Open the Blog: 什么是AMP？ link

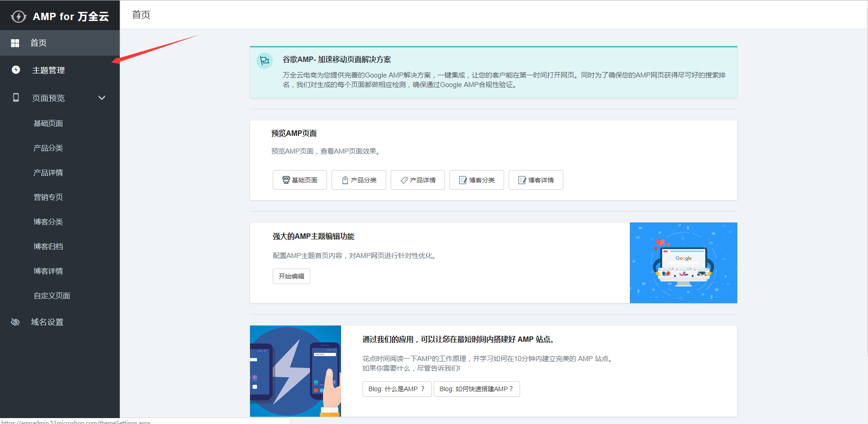pos(397,389)
